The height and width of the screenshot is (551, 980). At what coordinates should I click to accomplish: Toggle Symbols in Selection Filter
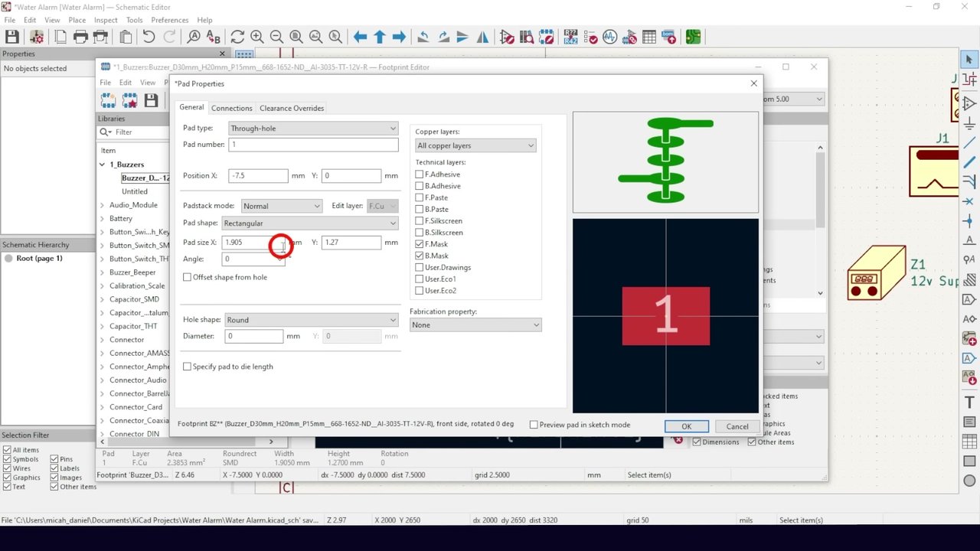(x=7, y=459)
